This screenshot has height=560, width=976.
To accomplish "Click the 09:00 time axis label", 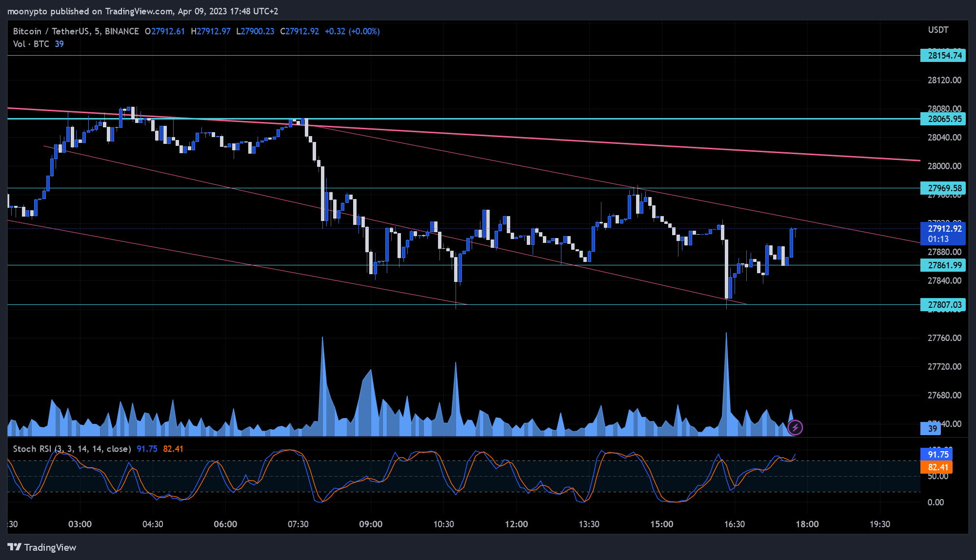I will coord(371,524).
